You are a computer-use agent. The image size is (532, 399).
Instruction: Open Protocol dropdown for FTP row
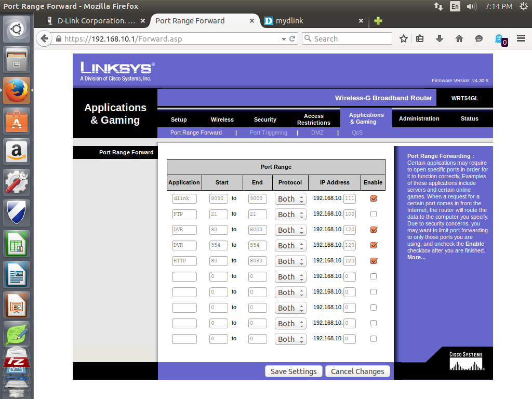click(x=290, y=215)
